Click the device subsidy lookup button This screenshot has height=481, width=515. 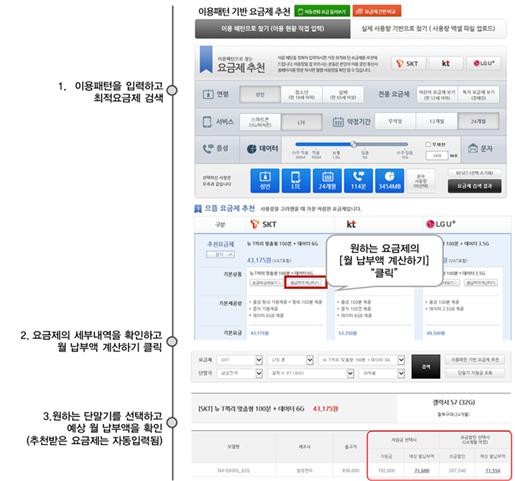click(x=475, y=373)
